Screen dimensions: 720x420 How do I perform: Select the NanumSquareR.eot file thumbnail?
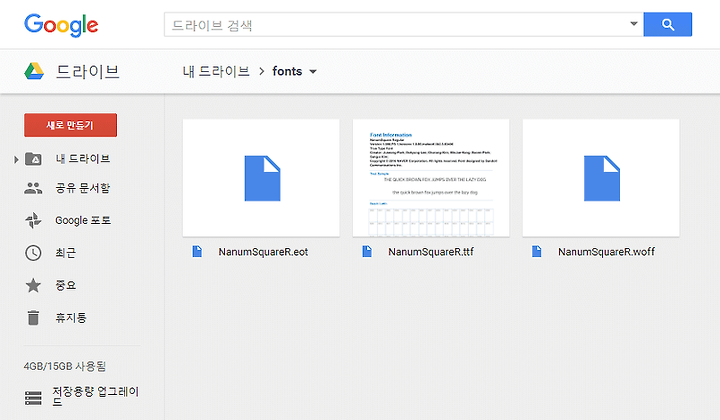pos(261,178)
